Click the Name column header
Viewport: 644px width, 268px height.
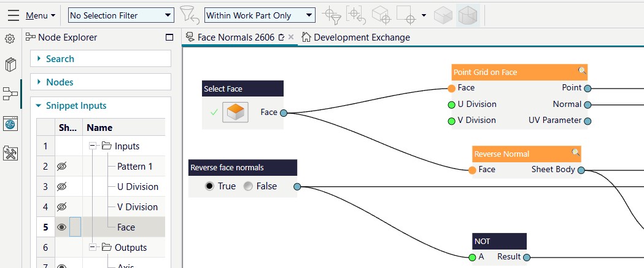point(124,128)
